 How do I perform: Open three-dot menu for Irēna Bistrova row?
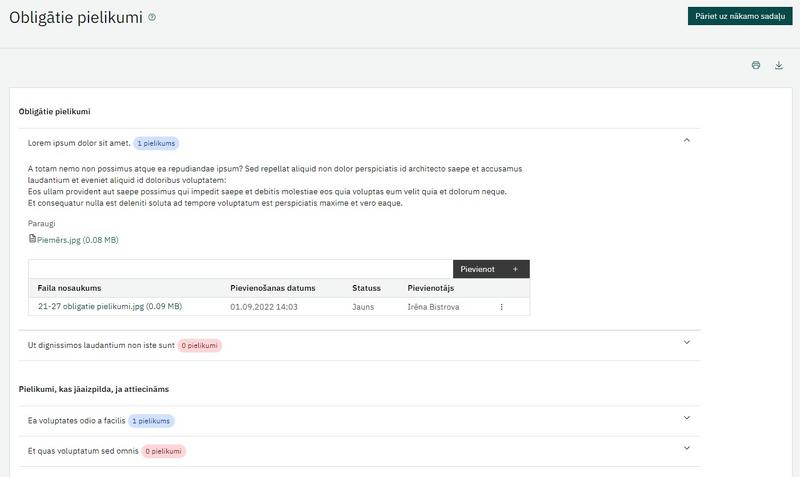coord(502,307)
